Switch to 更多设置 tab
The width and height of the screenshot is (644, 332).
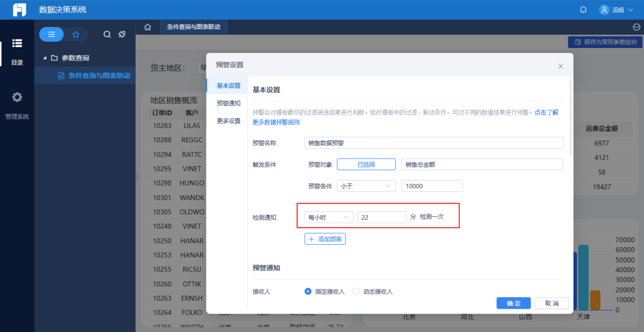228,121
